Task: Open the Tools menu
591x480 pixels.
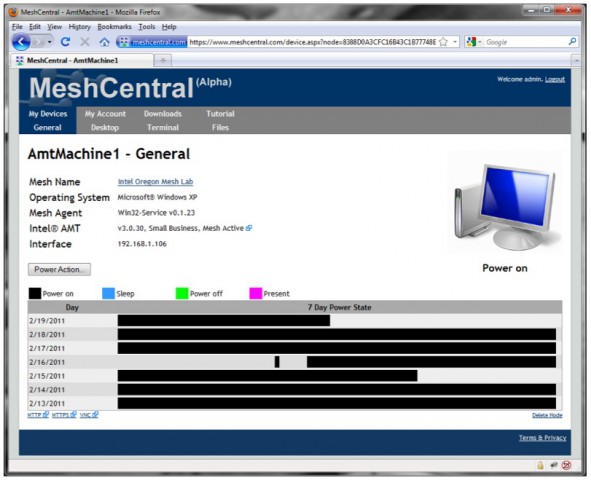Action: [147, 27]
